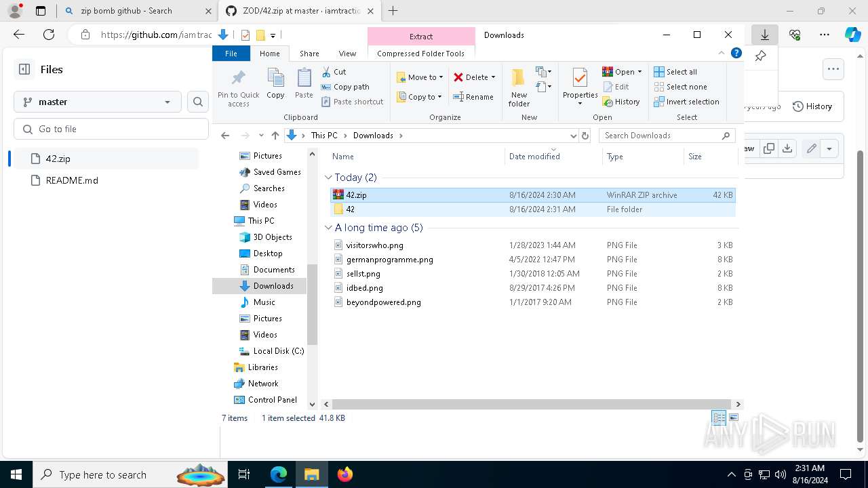The height and width of the screenshot is (488, 868).
Task: Open the Move to dropdown
Action: coord(420,77)
